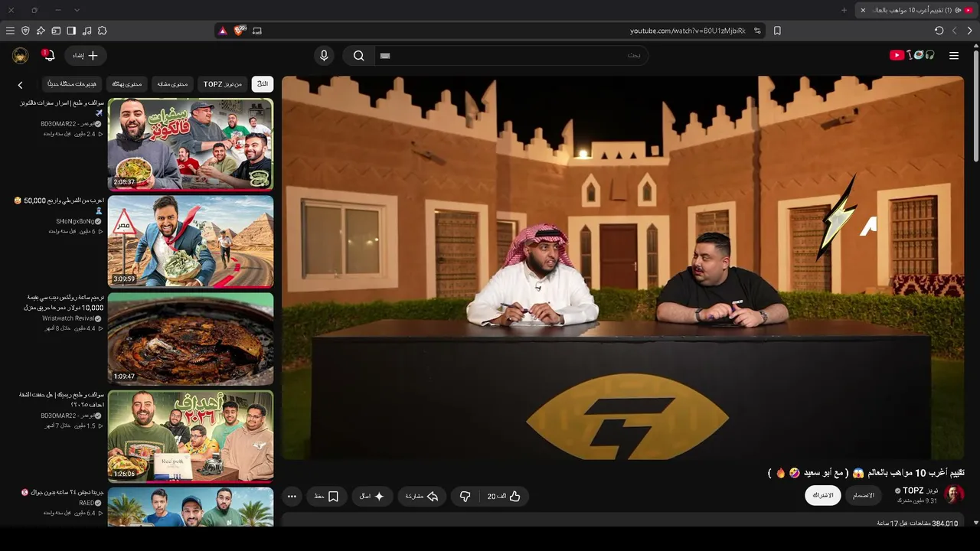Click the media cast icon in address bar
This screenshot has height=551, width=980.
point(257,31)
